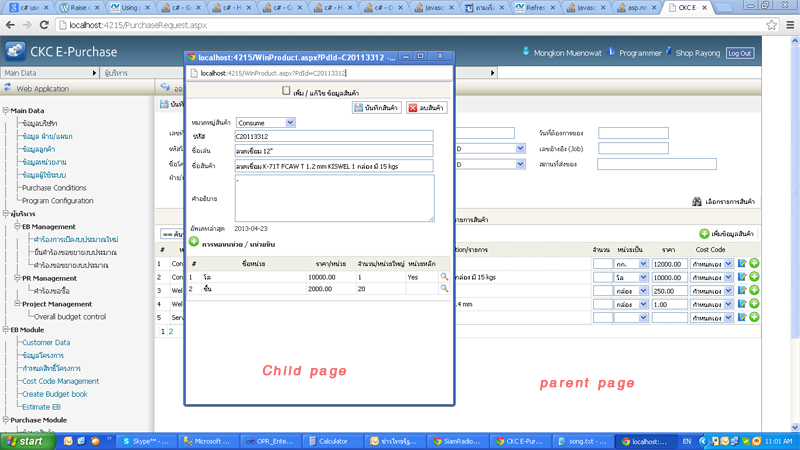The width and height of the screenshot is (800, 450).
Task: Edit the parent row priced 10000.00
Action: point(742,277)
